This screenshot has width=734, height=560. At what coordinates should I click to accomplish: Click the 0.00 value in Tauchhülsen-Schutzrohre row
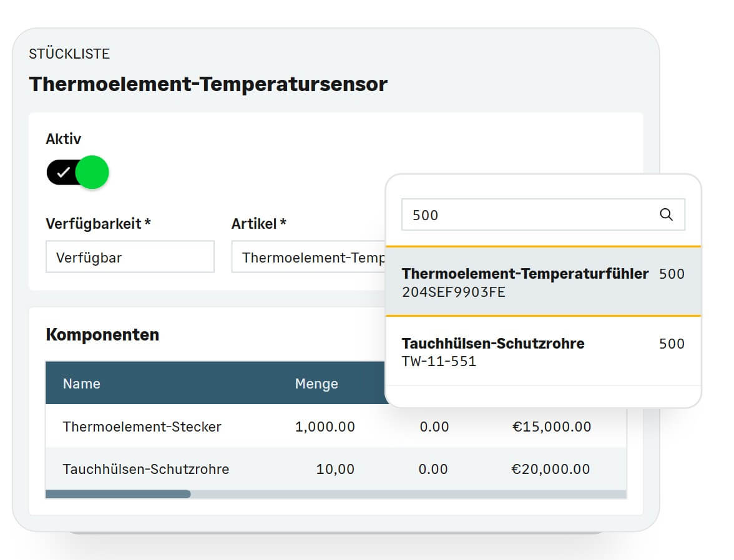pos(433,469)
